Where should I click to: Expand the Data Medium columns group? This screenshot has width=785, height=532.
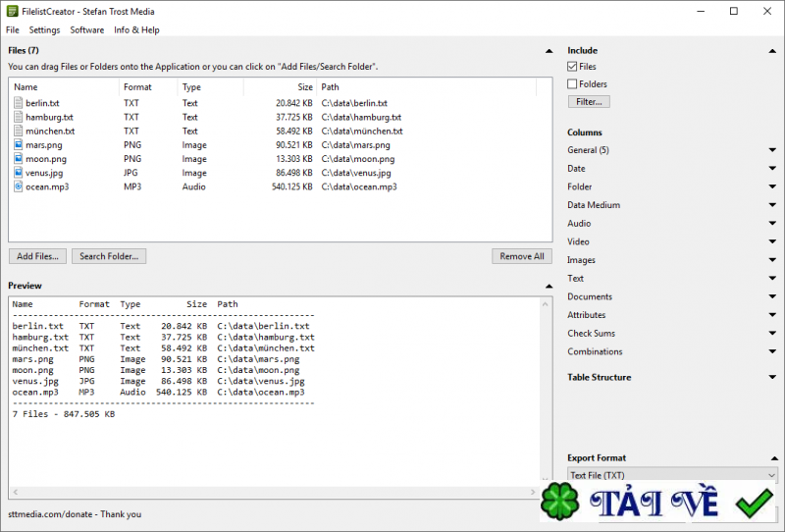click(x=772, y=205)
